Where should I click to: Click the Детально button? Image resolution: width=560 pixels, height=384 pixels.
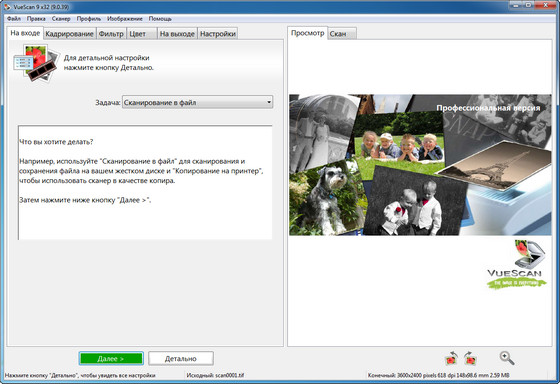click(x=181, y=358)
